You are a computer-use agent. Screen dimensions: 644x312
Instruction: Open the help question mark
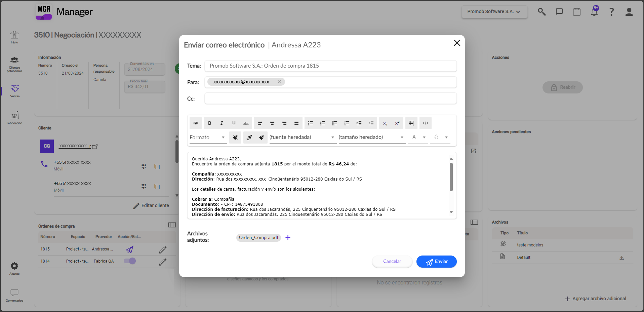(612, 12)
